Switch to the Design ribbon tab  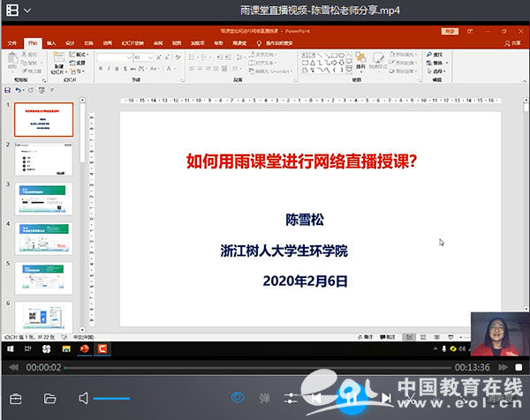[x=70, y=43]
